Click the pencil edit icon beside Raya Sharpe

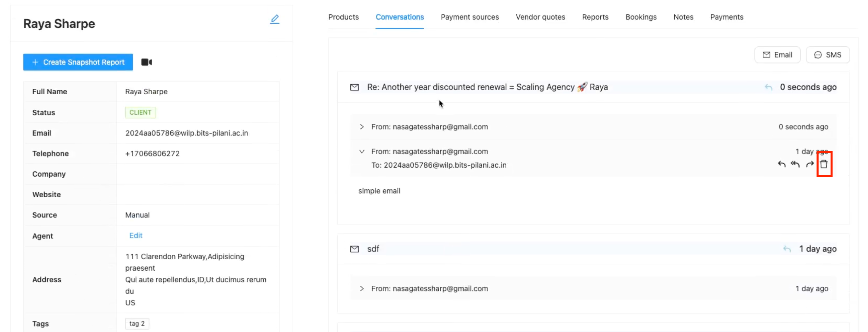275,19
